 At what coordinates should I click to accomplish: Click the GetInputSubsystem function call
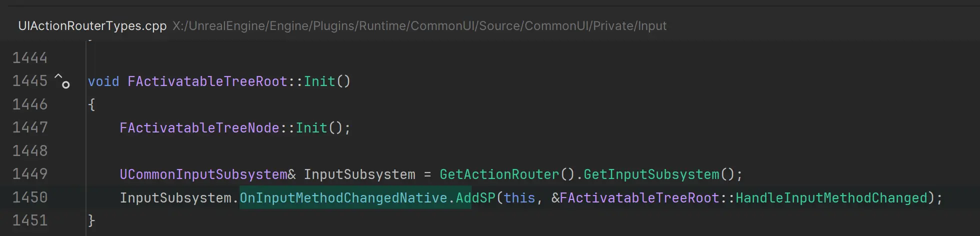point(651,174)
